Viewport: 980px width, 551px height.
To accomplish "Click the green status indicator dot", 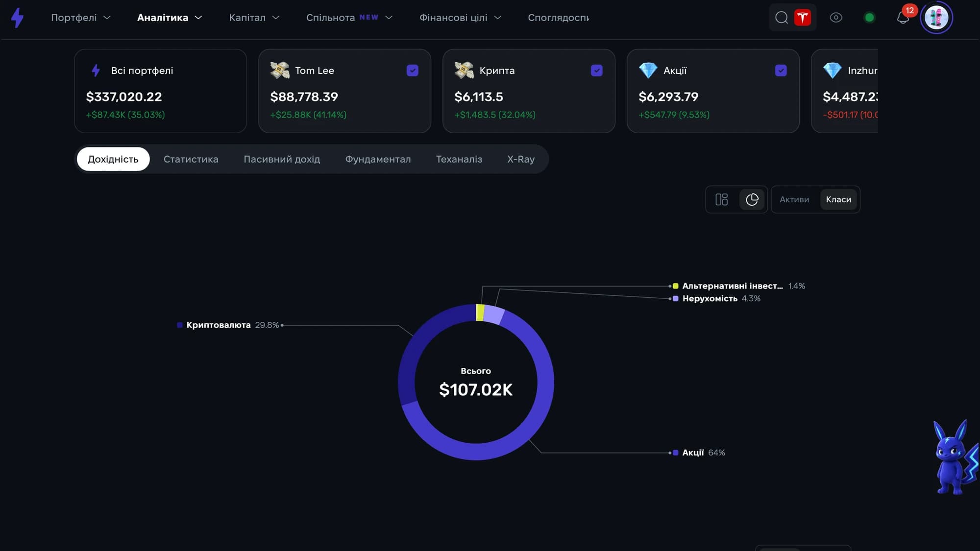I will point(869,18).
